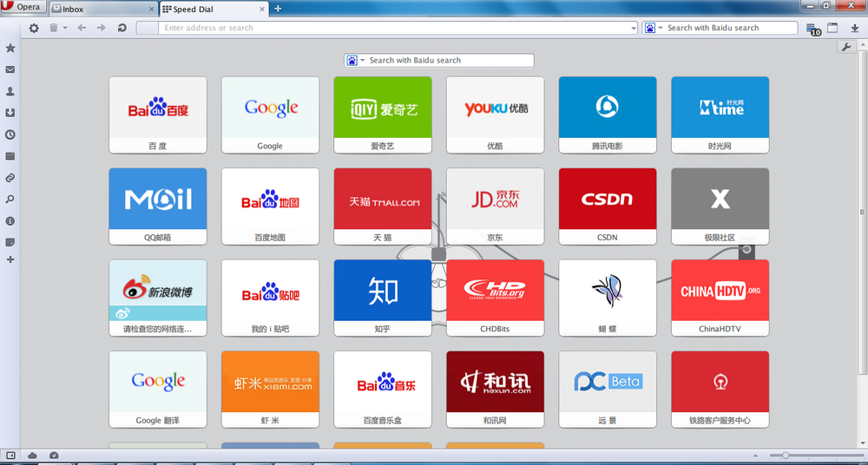This screenshot has height=465, width=868.
Task: Open the 我的 i 贴吧 speed dial
Action: coord(270,298)
